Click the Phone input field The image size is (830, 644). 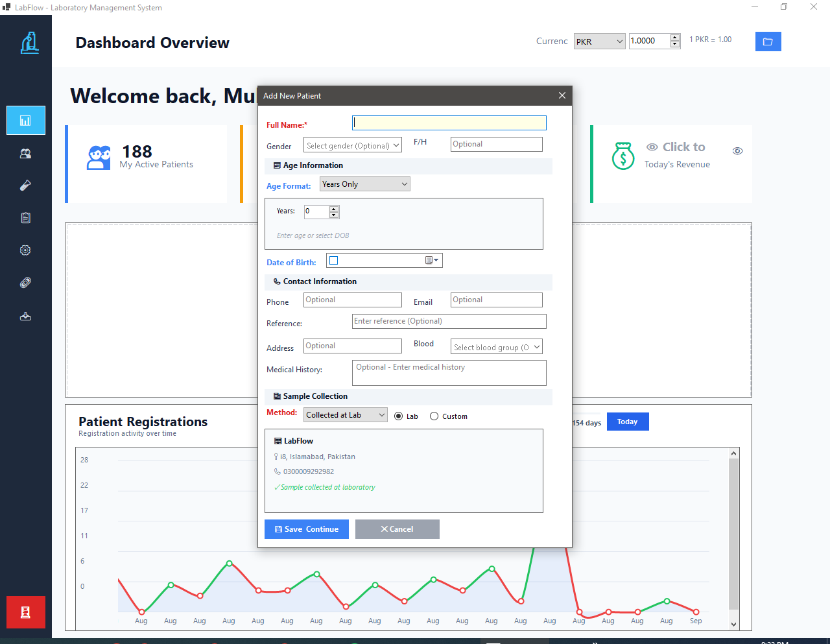pos(353,300)
